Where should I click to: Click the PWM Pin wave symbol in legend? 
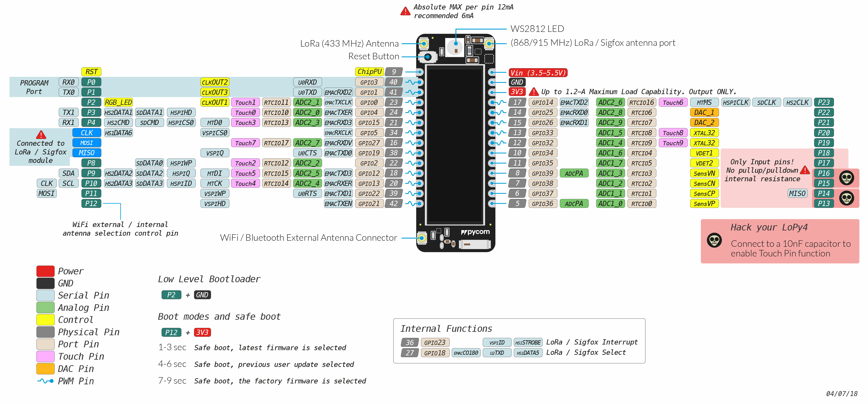pos(45,381)
